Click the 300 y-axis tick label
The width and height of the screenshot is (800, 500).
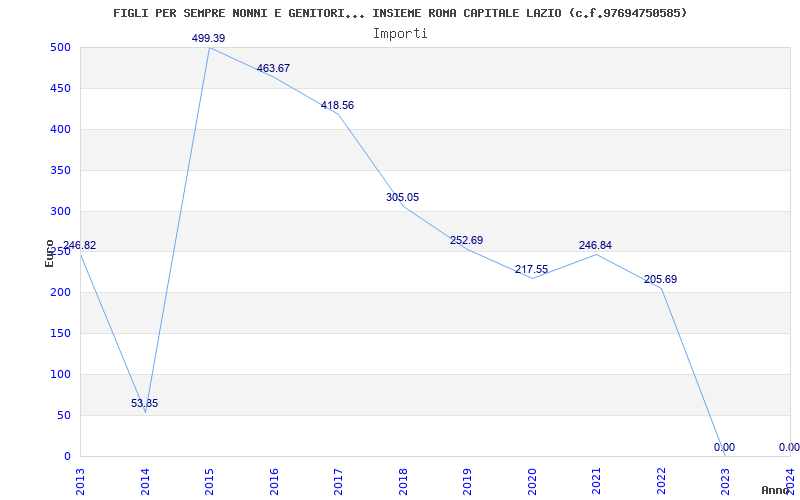point(60,211)
